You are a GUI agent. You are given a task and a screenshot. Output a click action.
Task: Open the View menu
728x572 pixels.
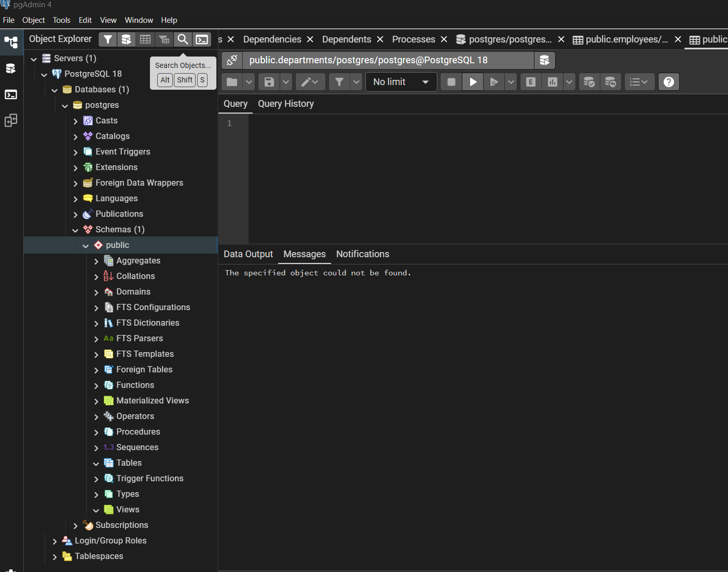point(108,20)
